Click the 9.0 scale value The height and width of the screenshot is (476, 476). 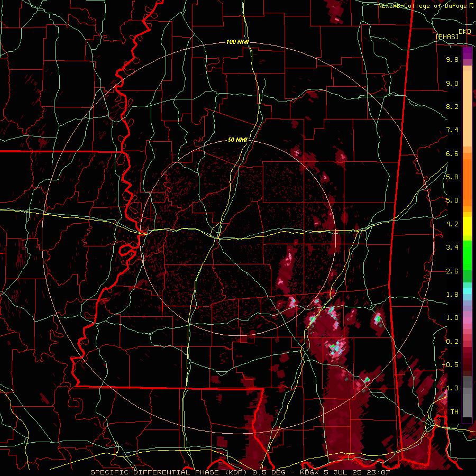click(x=452, y=83)
